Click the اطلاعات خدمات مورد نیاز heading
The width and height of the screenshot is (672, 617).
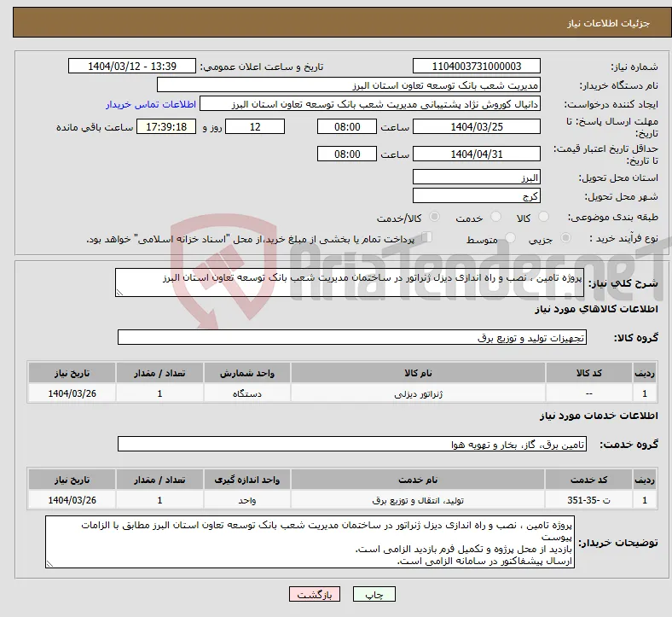click(x=599, y=416)
